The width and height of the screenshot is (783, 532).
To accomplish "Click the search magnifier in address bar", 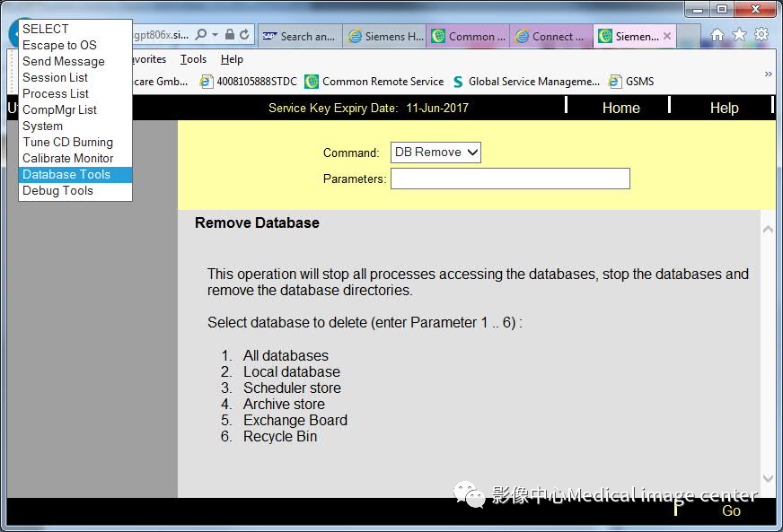I will [x=201, y=35].
